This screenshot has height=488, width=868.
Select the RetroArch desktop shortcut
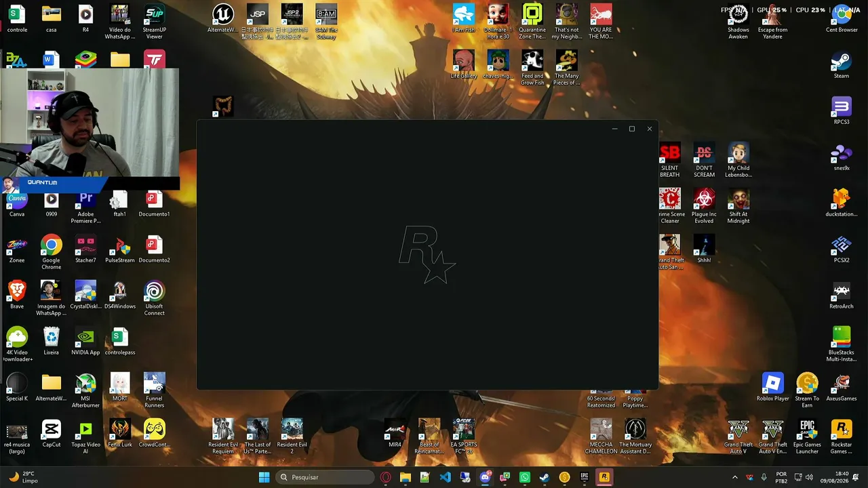[842, 296]
